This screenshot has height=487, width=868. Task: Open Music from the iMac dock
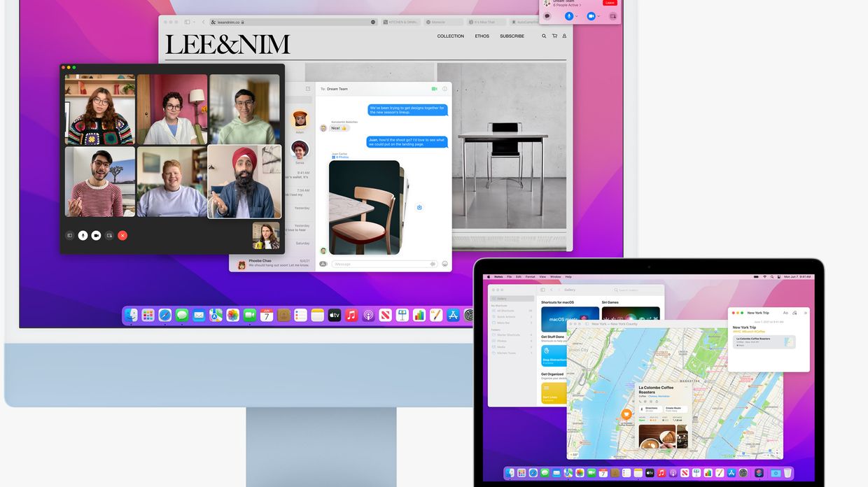click(x=351, y=316)
